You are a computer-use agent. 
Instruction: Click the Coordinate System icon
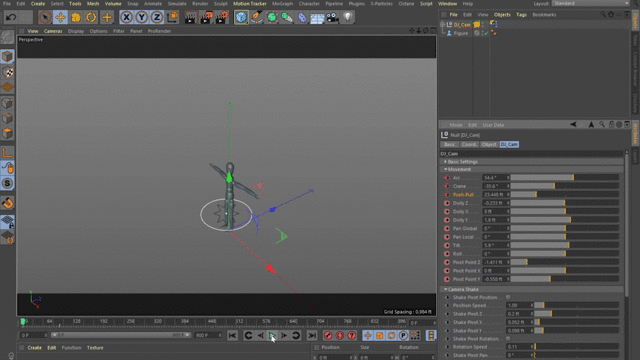click(x=173, y=17)
